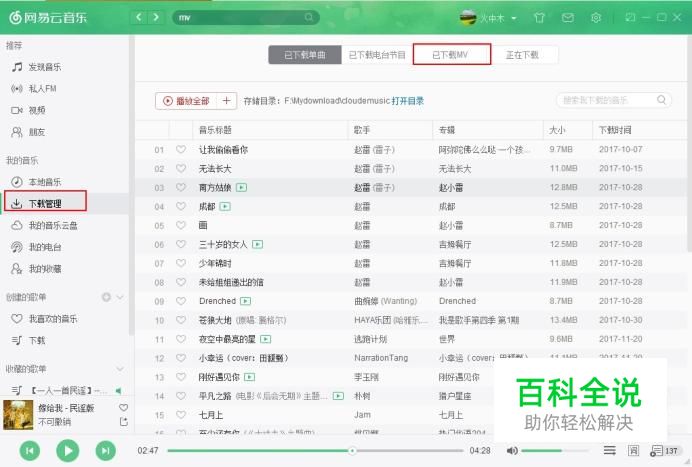Switch to 已下载单曲 tab
Image resolution: width=692 pixels, height=467 pixels.
[305, 55]
